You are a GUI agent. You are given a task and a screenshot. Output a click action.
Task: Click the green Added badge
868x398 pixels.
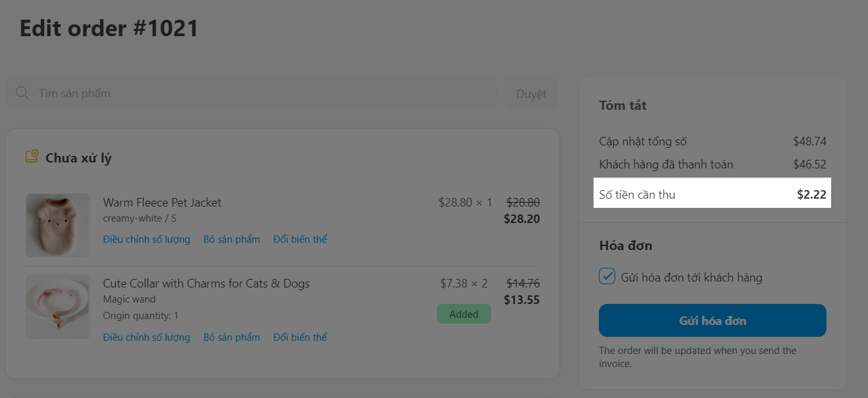point(463,314)
